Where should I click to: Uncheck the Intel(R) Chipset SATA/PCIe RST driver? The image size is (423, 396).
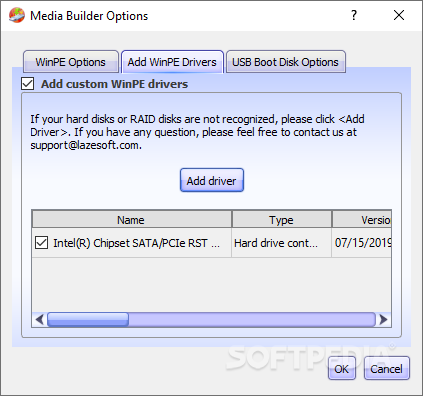tap(41, 243)
